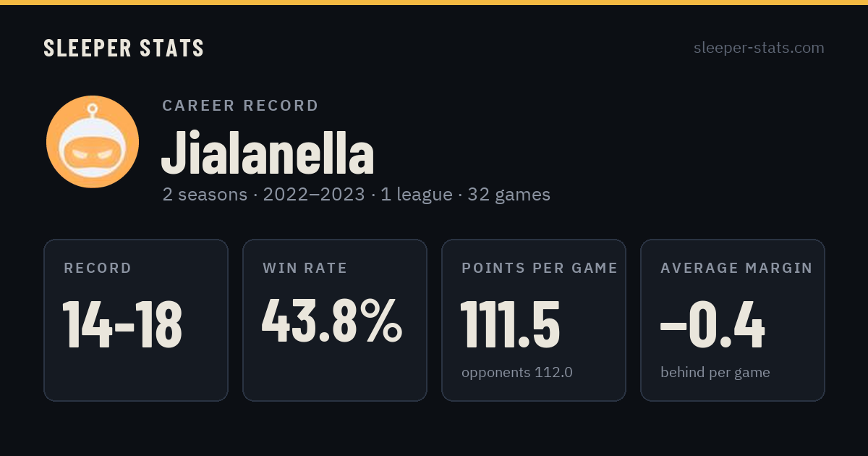Click the seasons and games summary line
Viewport: 868px width, 456px height.
pos(357,195)
